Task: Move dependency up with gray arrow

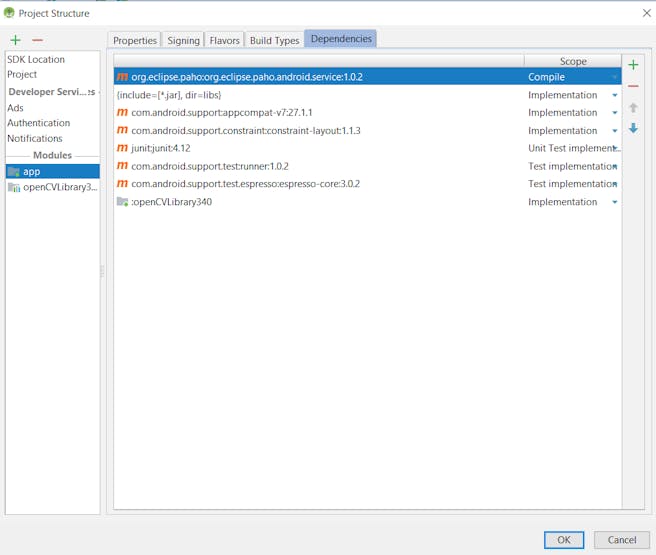Action: click(633, 107)
